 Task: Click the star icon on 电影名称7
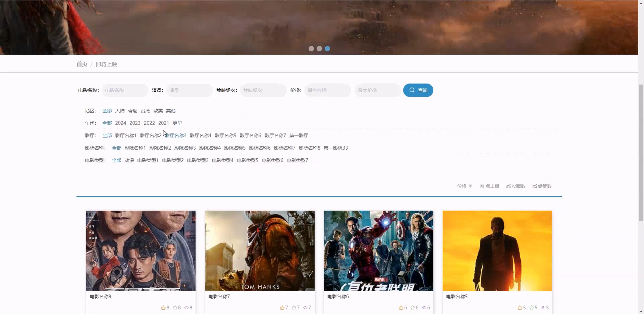(294, 307)
